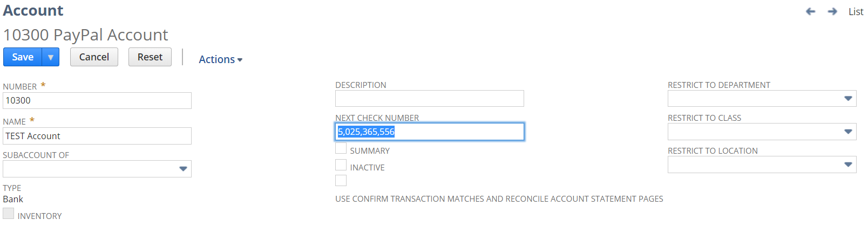Open the Restrict to Class dropdown

coord(848,132)
